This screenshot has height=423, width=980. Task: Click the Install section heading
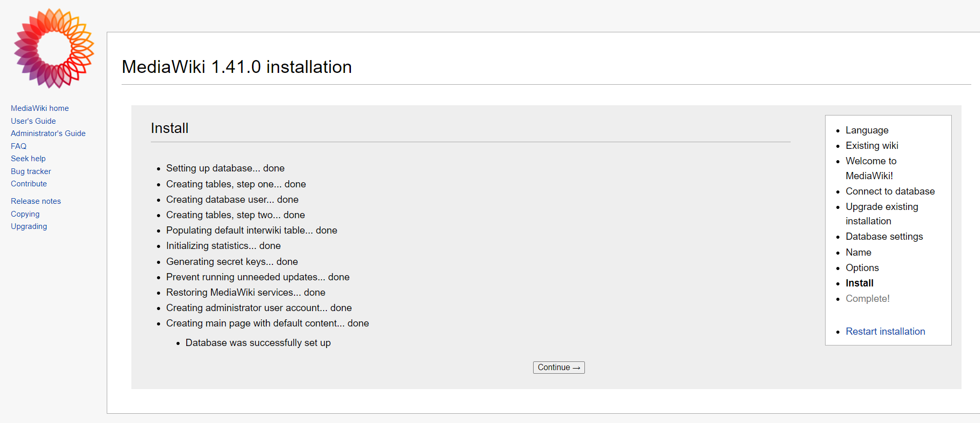[169, 128]
